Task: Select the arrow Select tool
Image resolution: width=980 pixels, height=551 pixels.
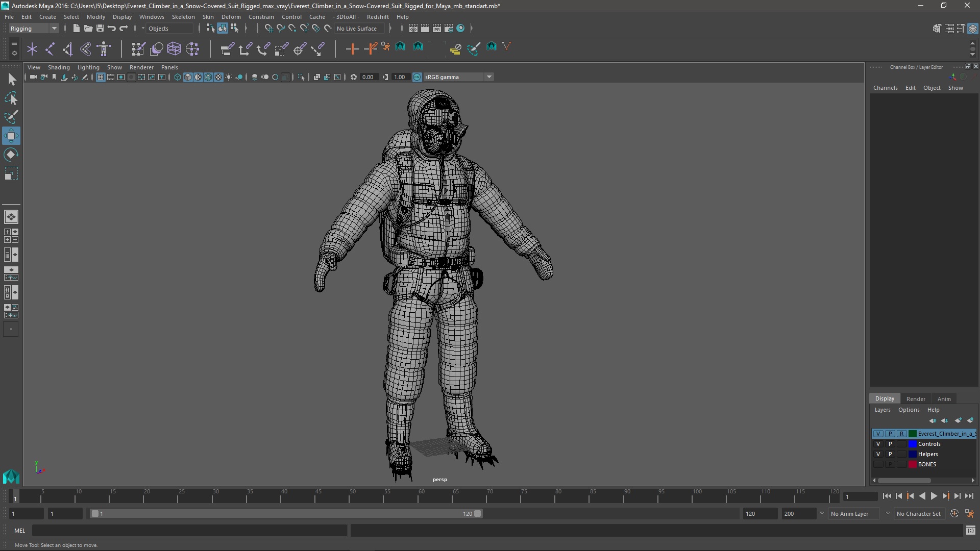Action: (x=11, y=79)
